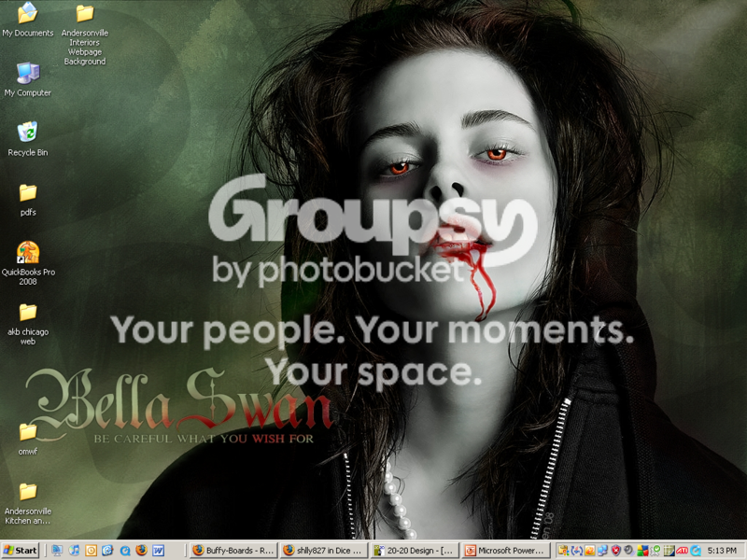Click the green check messenger tray icon
747x560 pixels.
[655, 551]
